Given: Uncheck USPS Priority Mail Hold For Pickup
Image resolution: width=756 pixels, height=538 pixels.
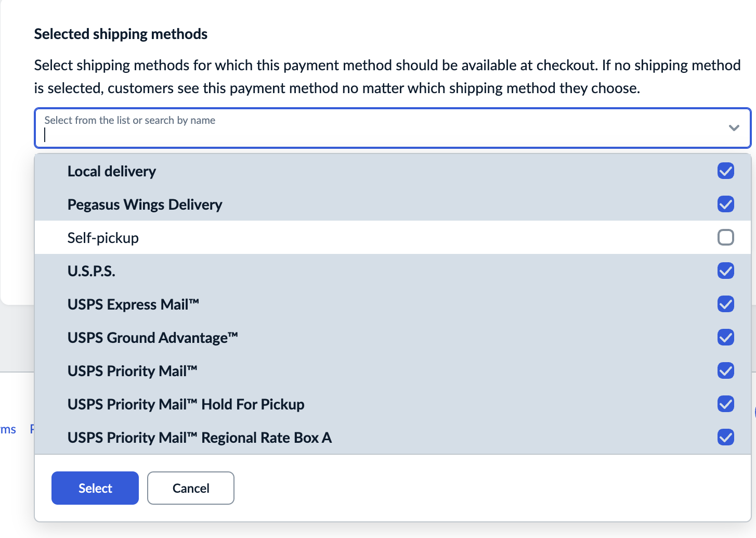Looking at the screenshot, I should [726, 404].
